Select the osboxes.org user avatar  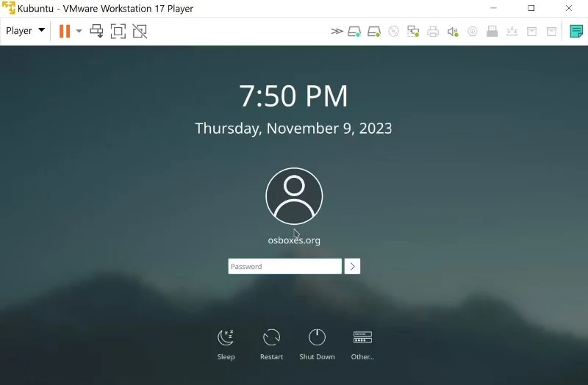tap(294, 196)
